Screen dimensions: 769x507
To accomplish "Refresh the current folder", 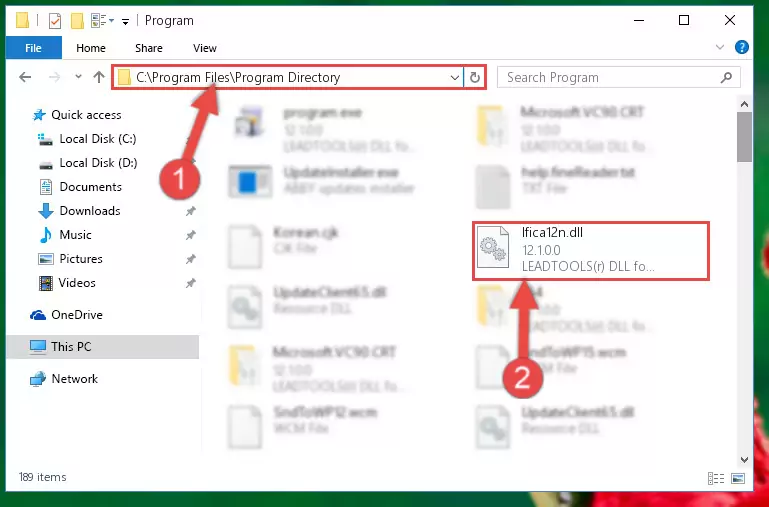I will pyautogui.click(x=474, y=77).
